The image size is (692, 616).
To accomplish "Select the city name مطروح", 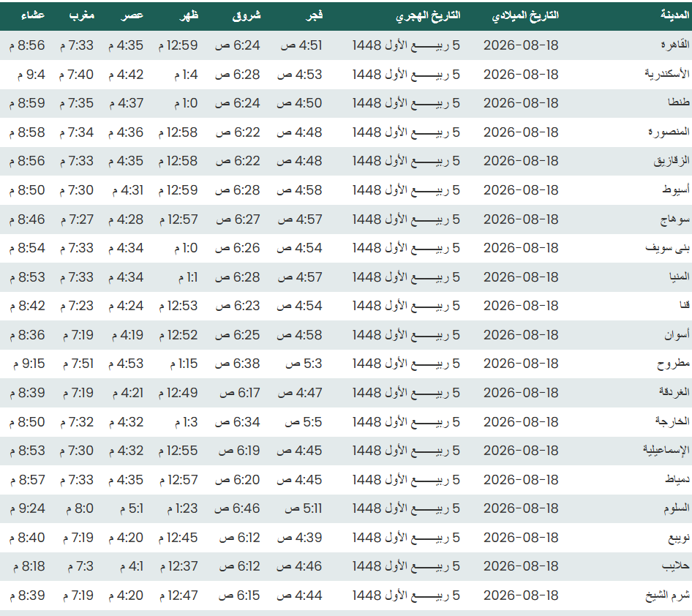I will [x=674, y=364].
